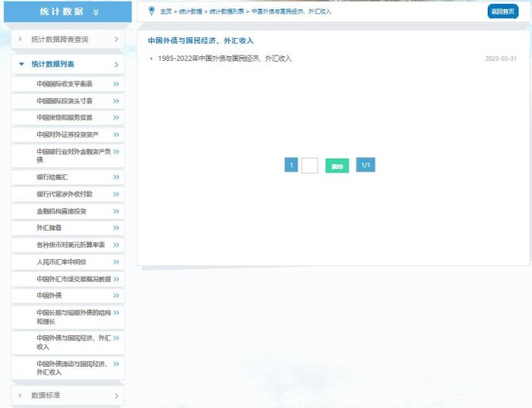The height and width of the screenshot is (408, 532).
Task: Click double-arrow icon beside 中国国际收支平衡表
Action: coord(116,83)
